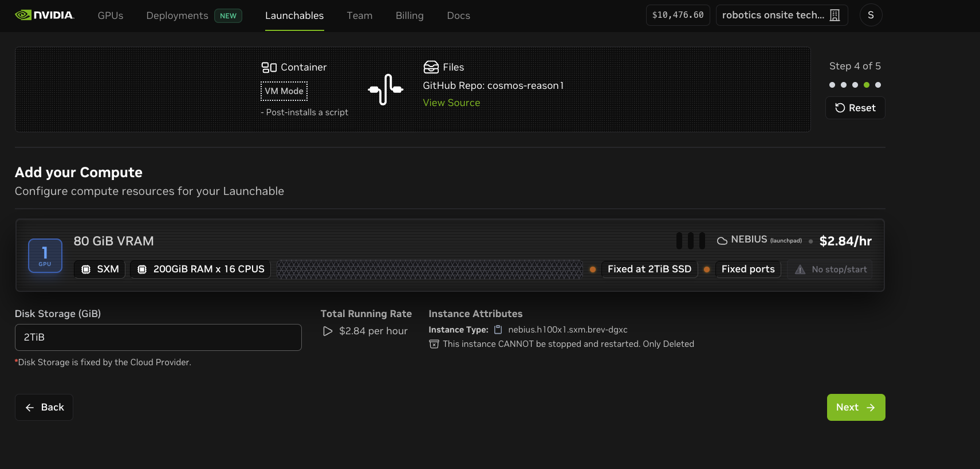Select the VM Mode box
Screen dimensions: 980x469
pyautogui.click(x=284, y=91)
